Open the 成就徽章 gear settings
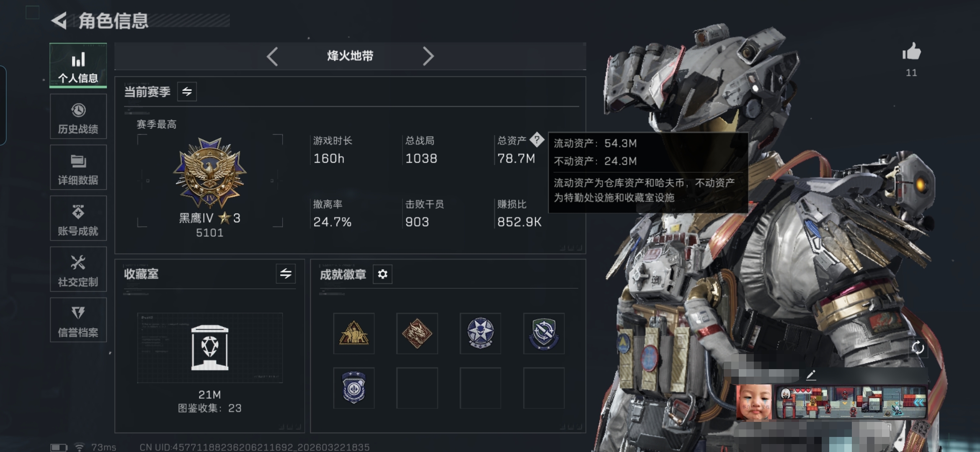 [382, 274]
